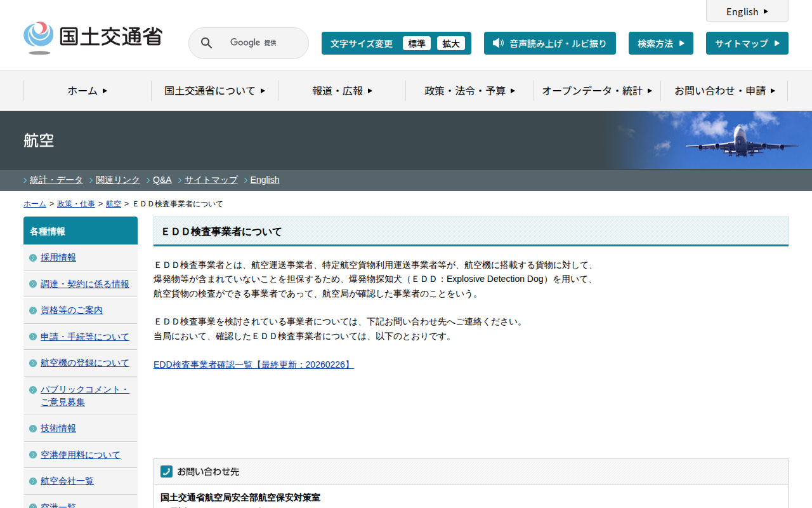
Task: Switch site language with the English button
Action: (x=747, y=11)
